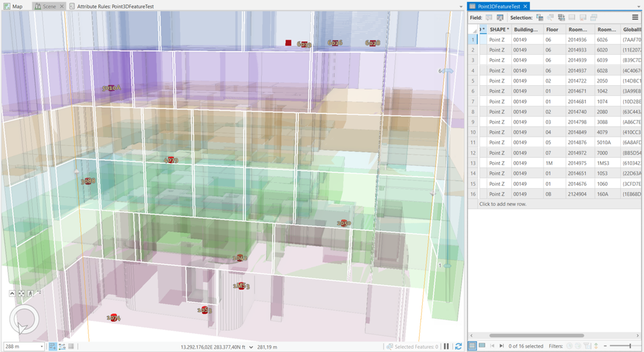Click the horizontal scrollbar of the table

537,336
